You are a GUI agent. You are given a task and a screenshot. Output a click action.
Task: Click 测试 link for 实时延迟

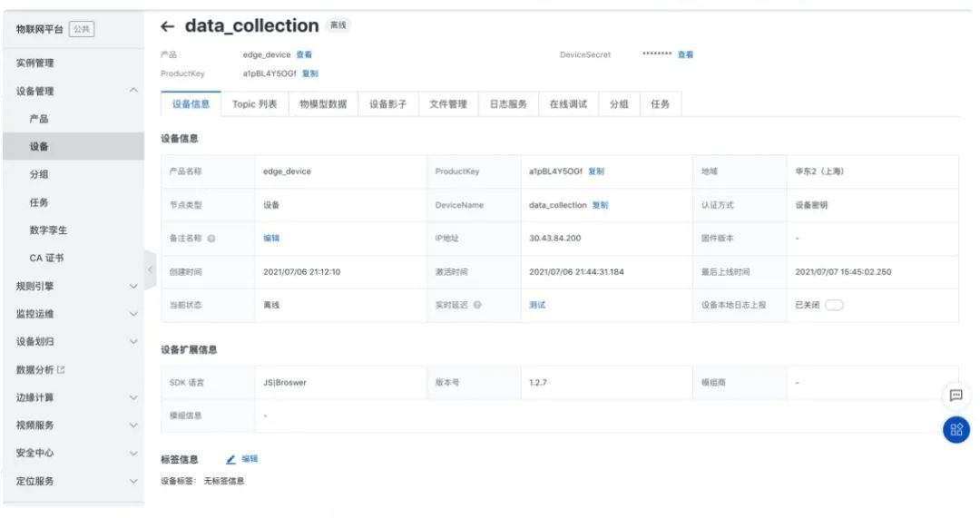pyautogui.click(x=537, y=305)
